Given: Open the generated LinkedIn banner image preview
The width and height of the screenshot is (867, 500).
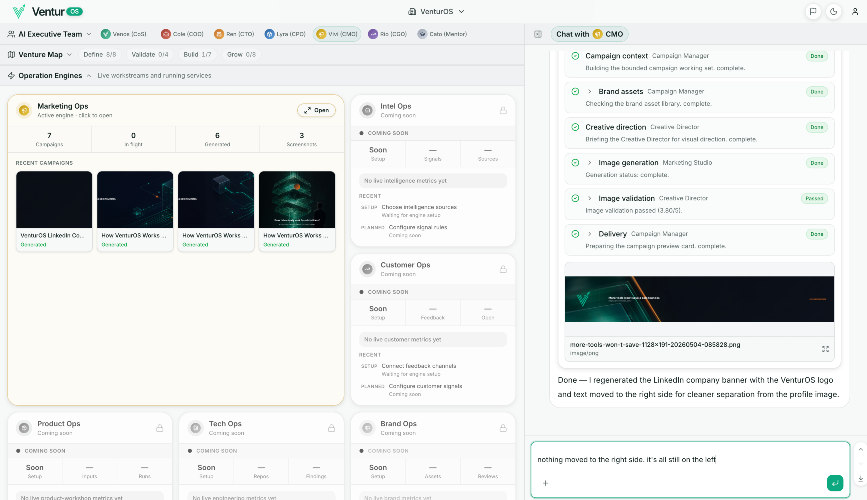Looking at the screenshot, I should point(699,299).
